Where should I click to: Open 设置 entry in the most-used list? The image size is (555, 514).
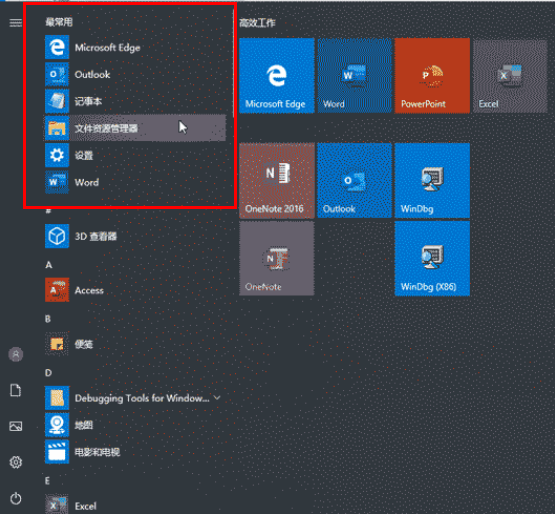click(x=135, y=155)
